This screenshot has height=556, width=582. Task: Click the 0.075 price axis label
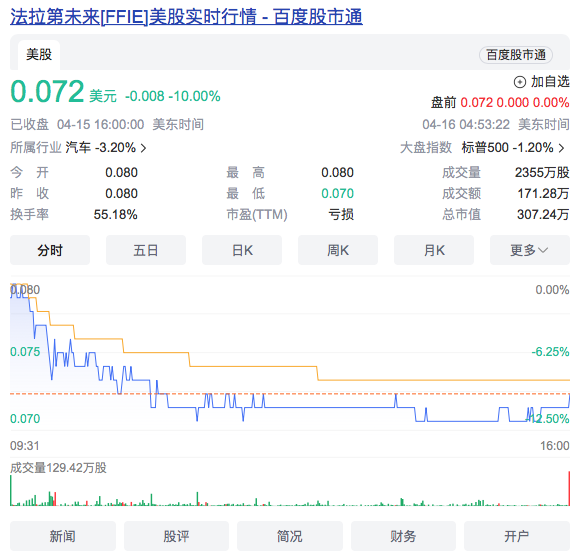click(25, 351)
